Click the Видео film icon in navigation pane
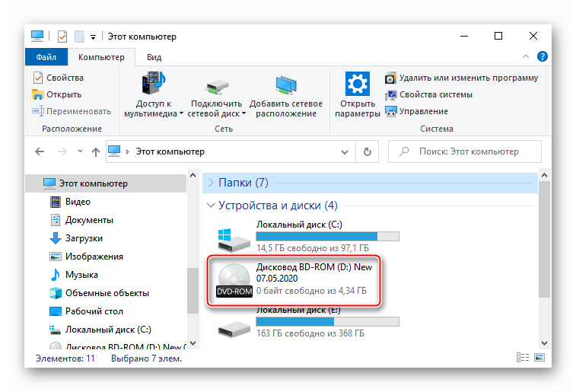 point(56,202)
